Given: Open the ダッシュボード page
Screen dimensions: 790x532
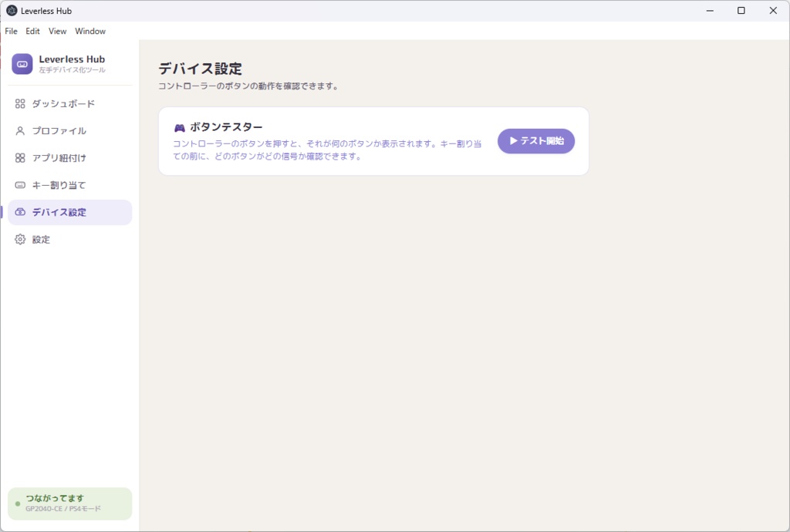Looking at the screenshot, I should point(70,103).
